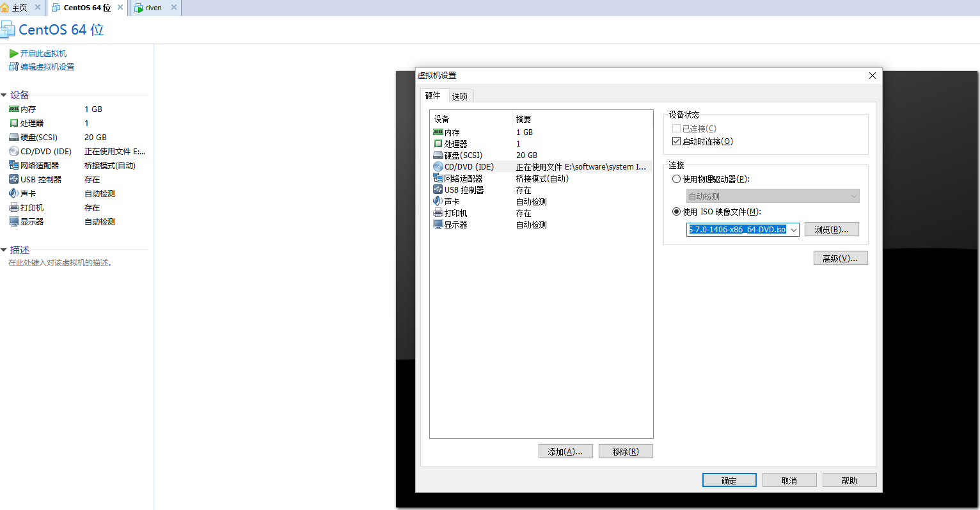Click the 20 GB summary in the dialog list
The image size is (980, 510).
526,155
